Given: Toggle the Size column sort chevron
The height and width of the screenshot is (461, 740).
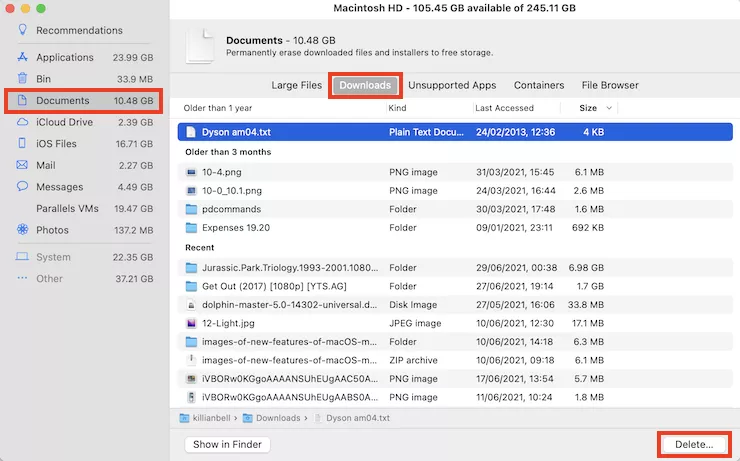Looking at the screenshot, I should (x=609, y=108).
